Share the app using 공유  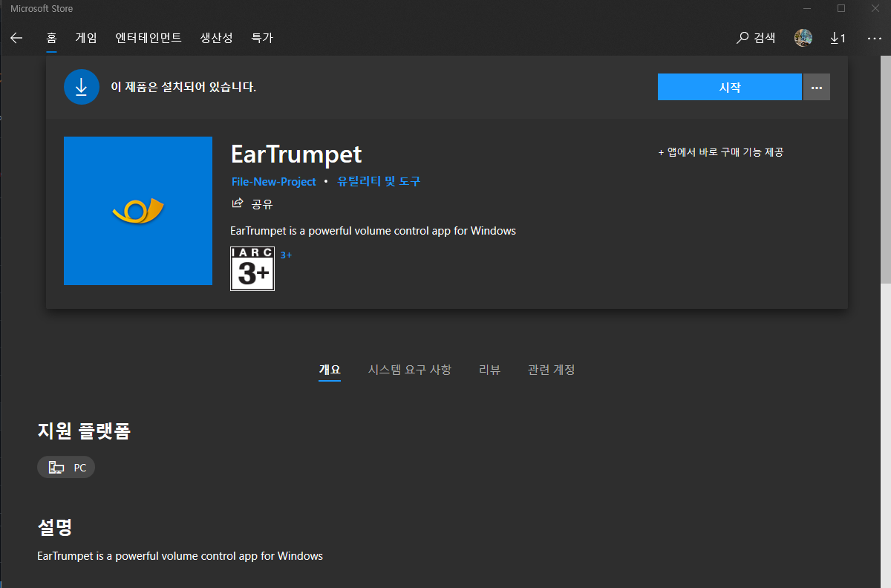tap(252, 204)
